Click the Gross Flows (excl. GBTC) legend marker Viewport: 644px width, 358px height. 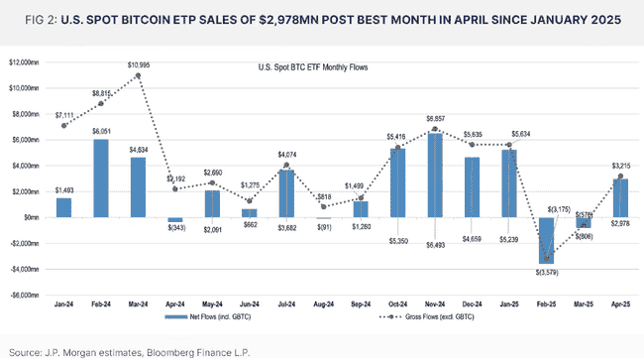coord(390,317)
